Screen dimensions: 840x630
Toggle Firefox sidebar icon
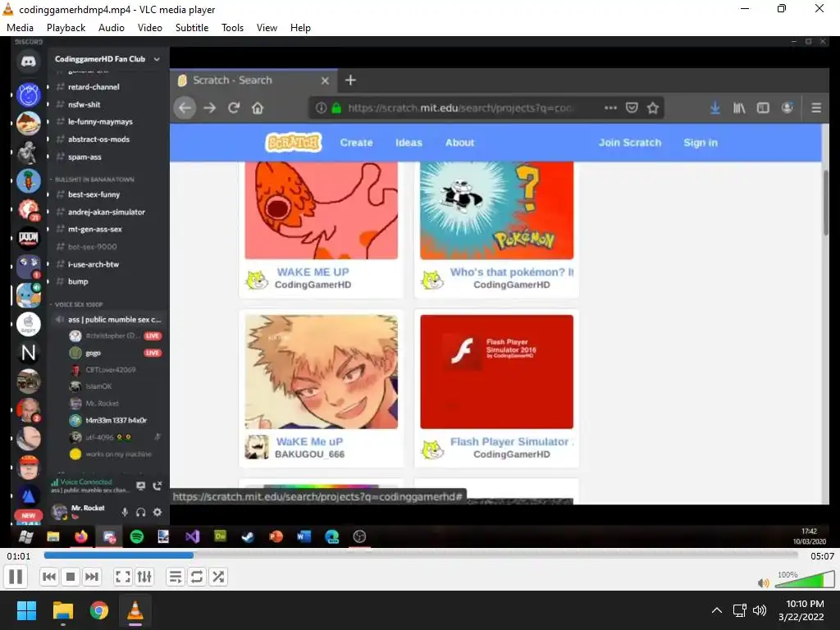[763, 108]
